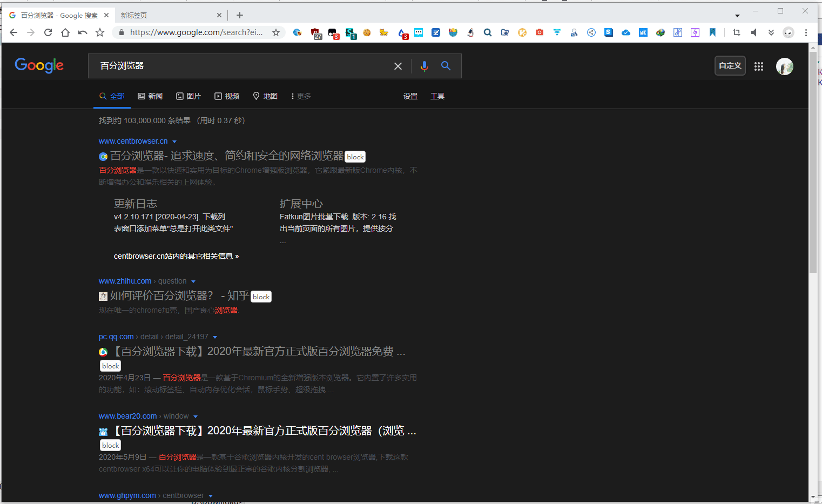Open the Google account avatar
The width and height of the screenshot is (822, 504).
785,66
